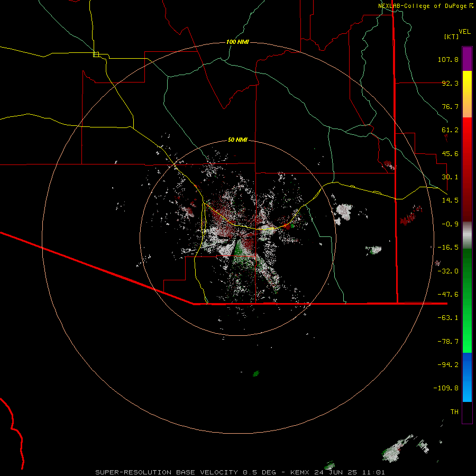Select the -94.2 scale value
This screenshot has height=476, width=476.
(448, 365)
